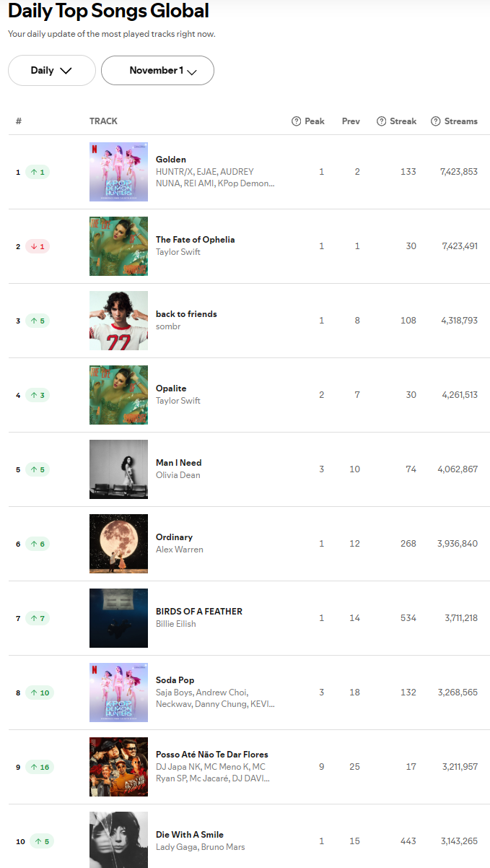
Task: Click the help icon next to Peak
Action: pos(296,121)
